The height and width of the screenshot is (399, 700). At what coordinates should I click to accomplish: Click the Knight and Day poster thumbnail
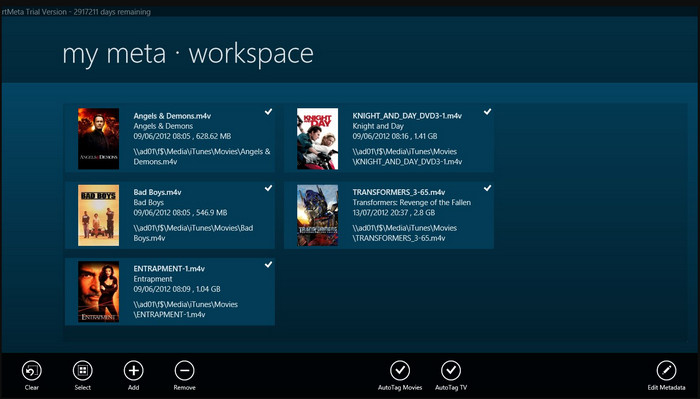pos(317,139)
